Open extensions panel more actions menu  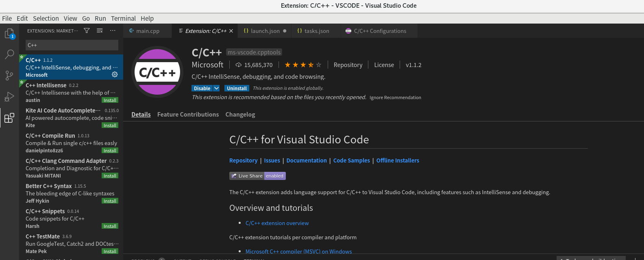click(113, 30)
